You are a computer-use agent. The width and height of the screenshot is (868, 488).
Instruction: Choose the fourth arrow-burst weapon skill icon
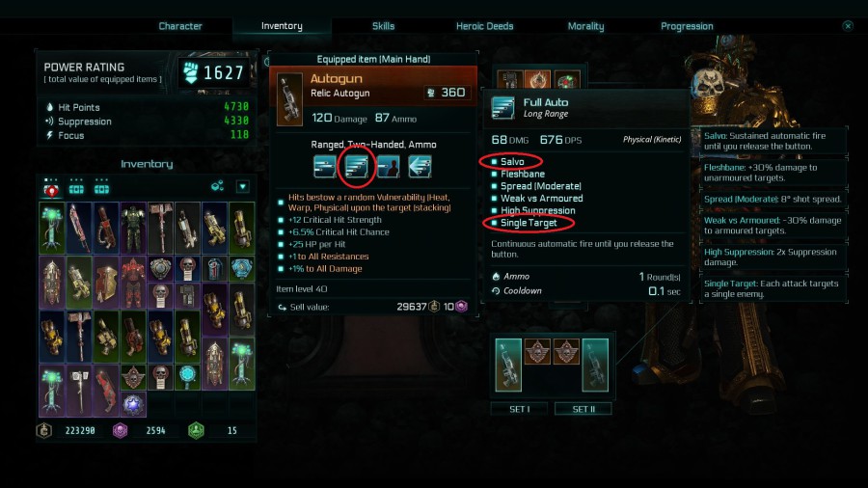(420, 167)
